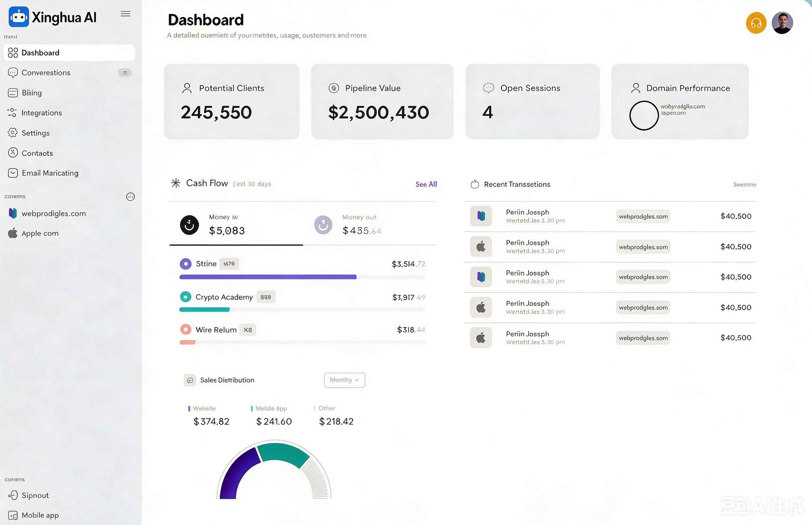Screen dimensions: 812x525
Task: Go to Dashboard in sidebar
Action: click(x=69, y=53)
